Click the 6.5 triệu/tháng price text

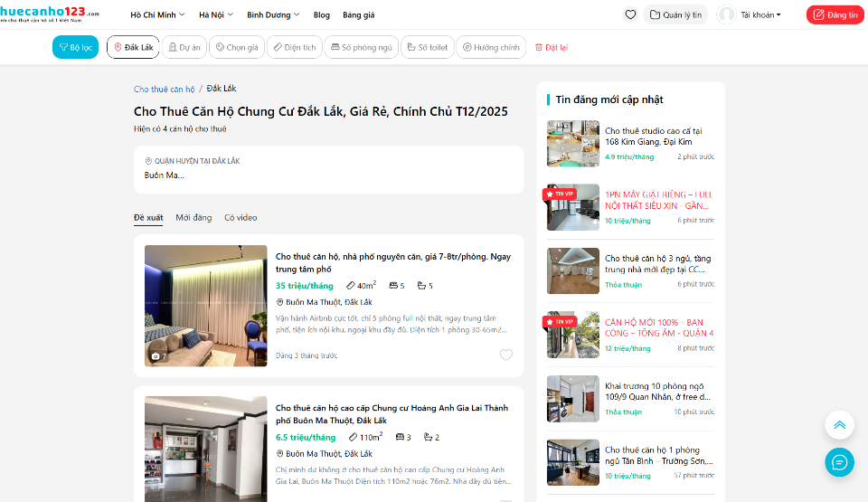tap(306, 437)
